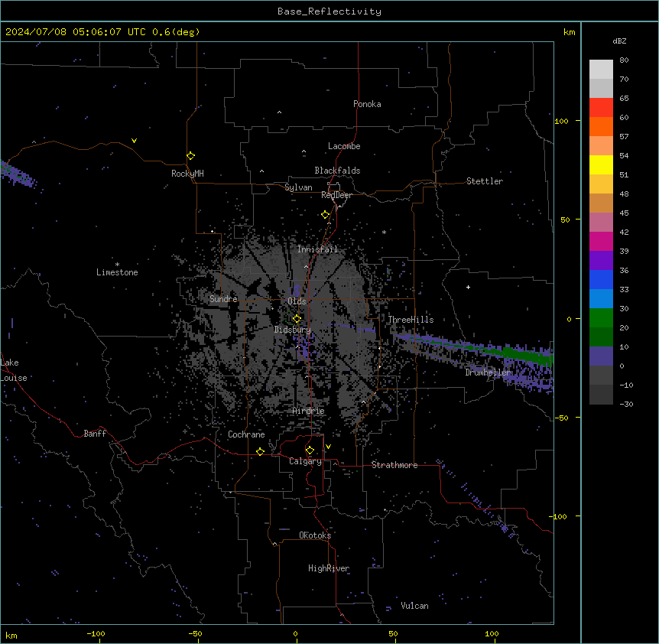Image resolution: width=659 pixels, height=644 pixels.
Task: Click the Strathmore city label
Action: click(394, 465)
